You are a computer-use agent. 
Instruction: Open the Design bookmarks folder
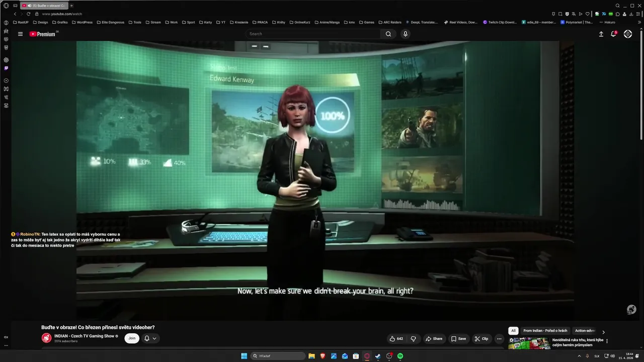point(40,22)
